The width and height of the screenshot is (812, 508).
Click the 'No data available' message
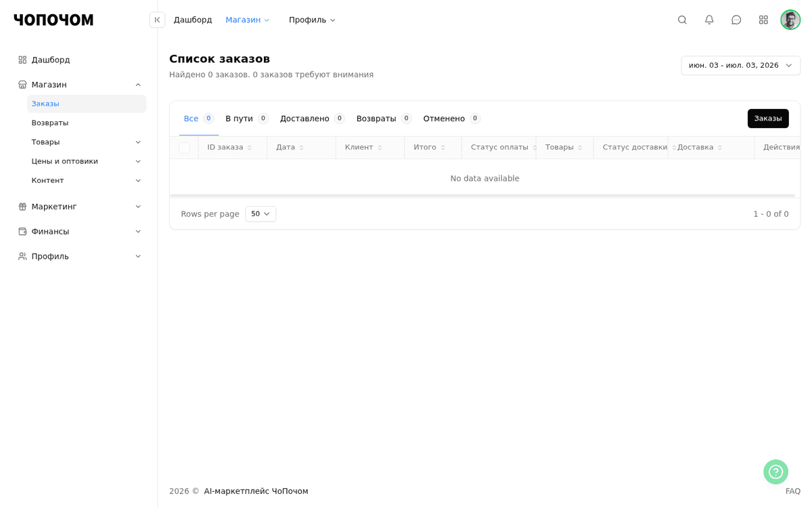click(x=484, y=179)
